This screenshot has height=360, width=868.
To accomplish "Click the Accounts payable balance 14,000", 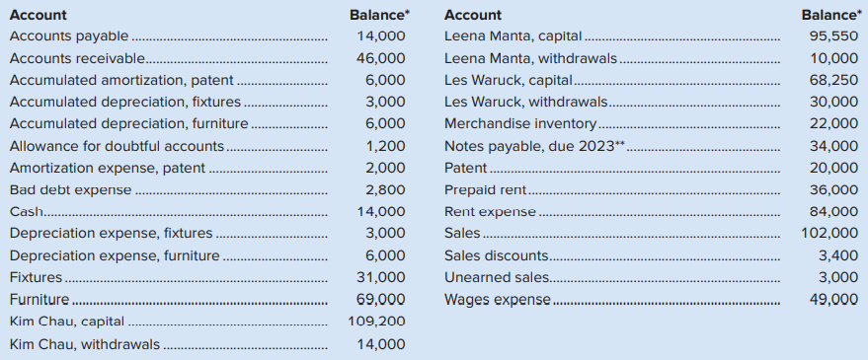I will (381, 36).
